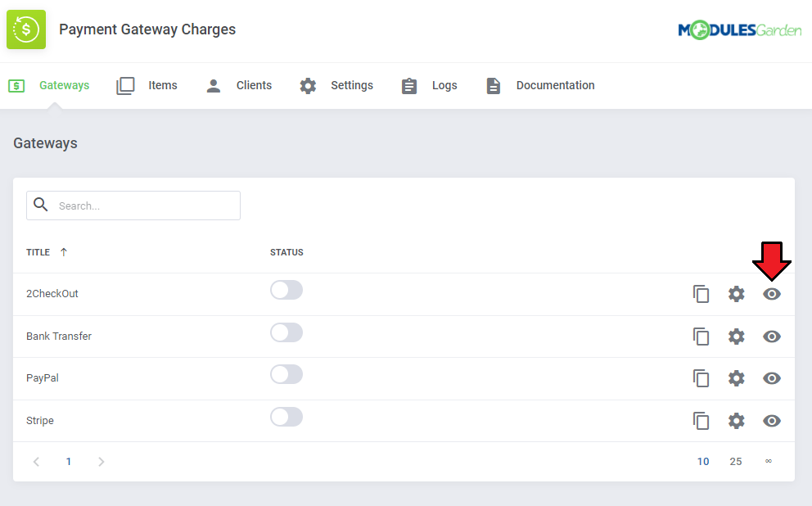Image resolution: width=812 pixels, height=506 pixels.
Task: Go to previous page with left chevron
Action: 36,462
